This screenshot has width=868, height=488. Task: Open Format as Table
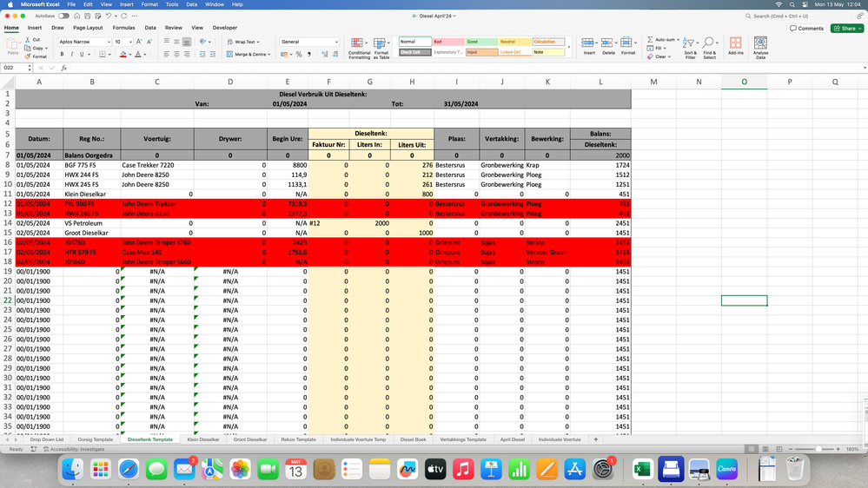tap(381, 49)
